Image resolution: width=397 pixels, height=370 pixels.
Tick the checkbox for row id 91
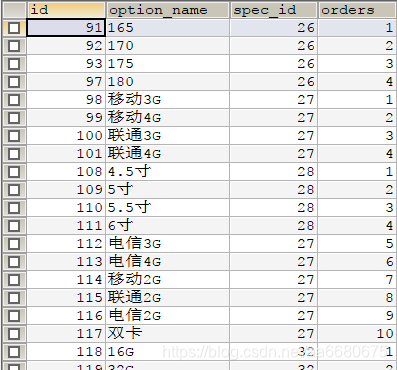point(14,28)
